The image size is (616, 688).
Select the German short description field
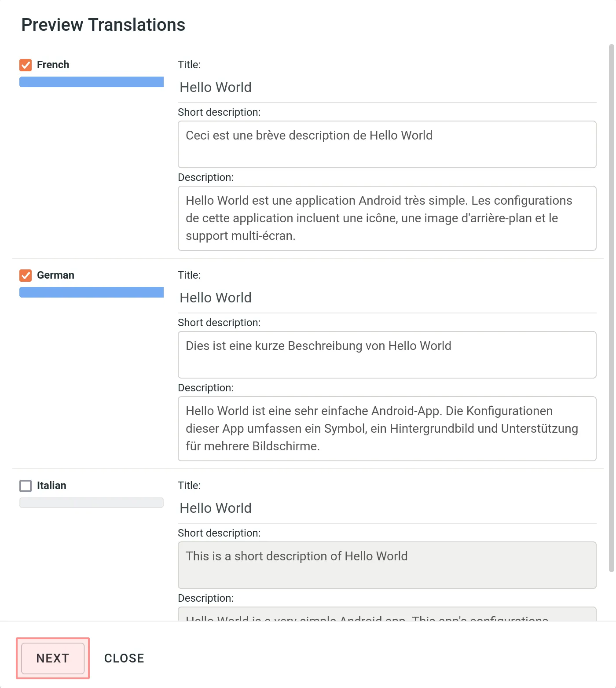[x=386, y=355]
